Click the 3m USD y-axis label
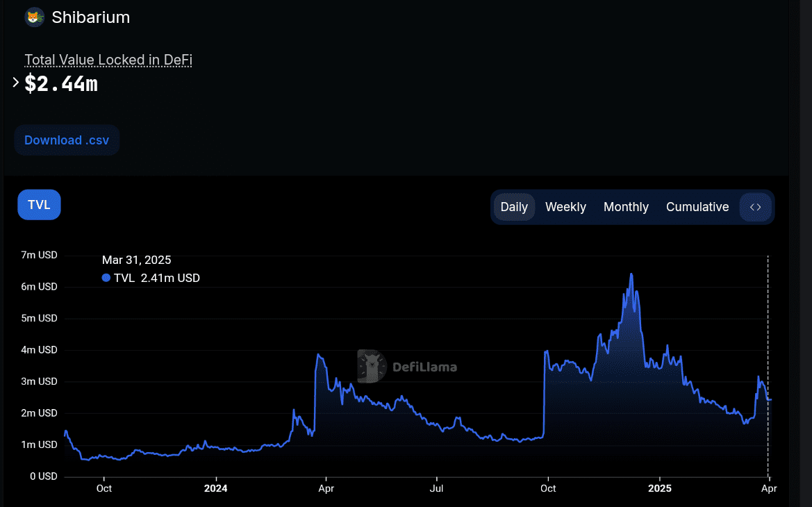 point(40,381)
